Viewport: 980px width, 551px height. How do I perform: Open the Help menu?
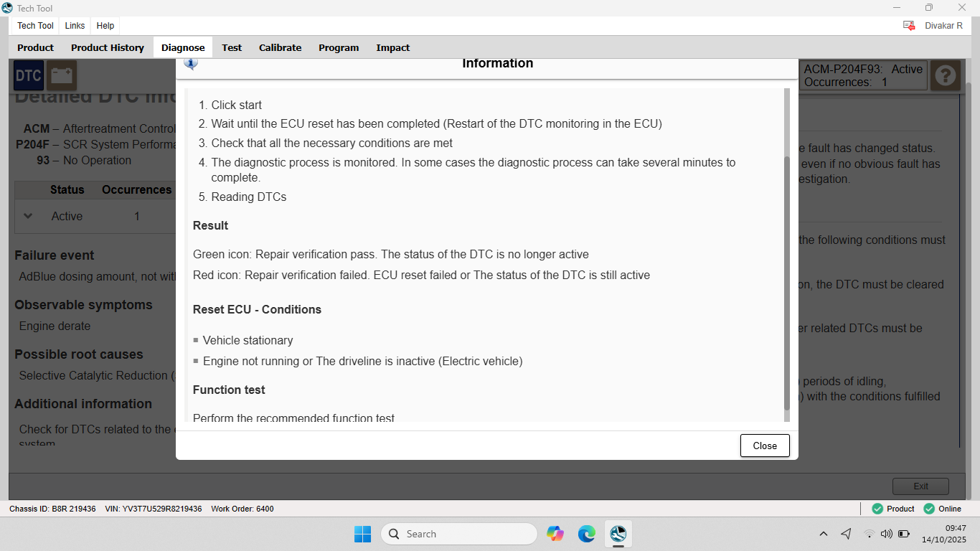tap(105, 26)
